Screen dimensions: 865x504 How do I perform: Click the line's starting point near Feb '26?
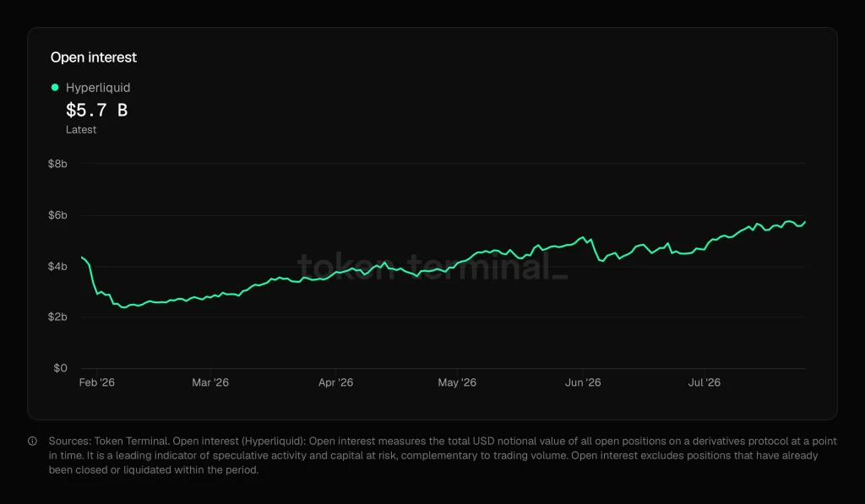[x=82, y=257]
